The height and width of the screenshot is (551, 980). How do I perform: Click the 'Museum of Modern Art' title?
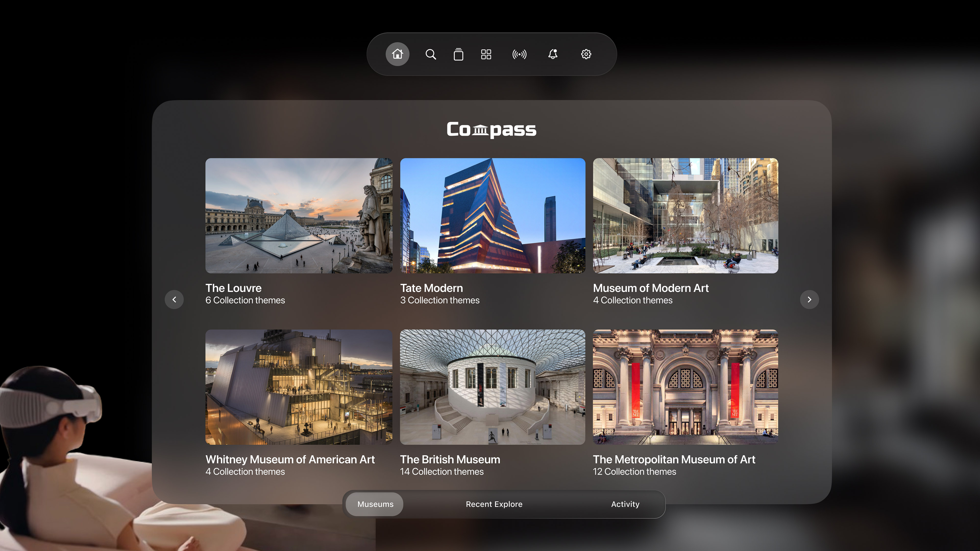pos(651,288)
